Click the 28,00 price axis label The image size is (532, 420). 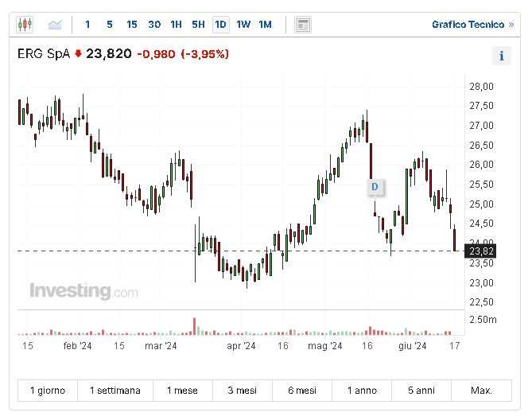[x=481, y=87]
